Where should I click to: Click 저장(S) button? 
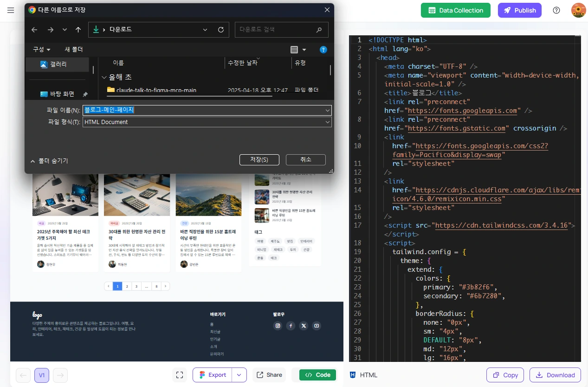point(259,159)
